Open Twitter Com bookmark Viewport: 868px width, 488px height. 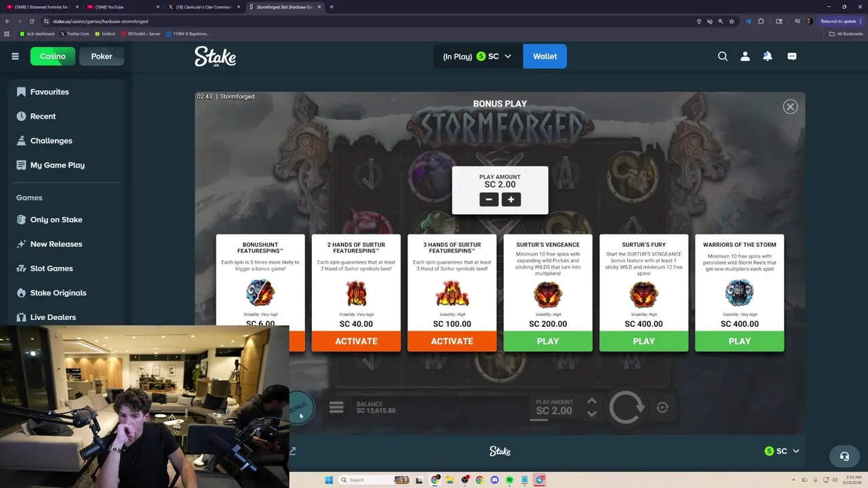pyautogui.click(x=75, y=33)
